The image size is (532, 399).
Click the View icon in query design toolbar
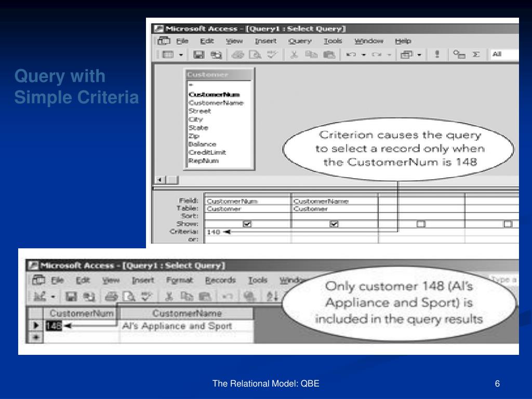[x=168, y=54]
